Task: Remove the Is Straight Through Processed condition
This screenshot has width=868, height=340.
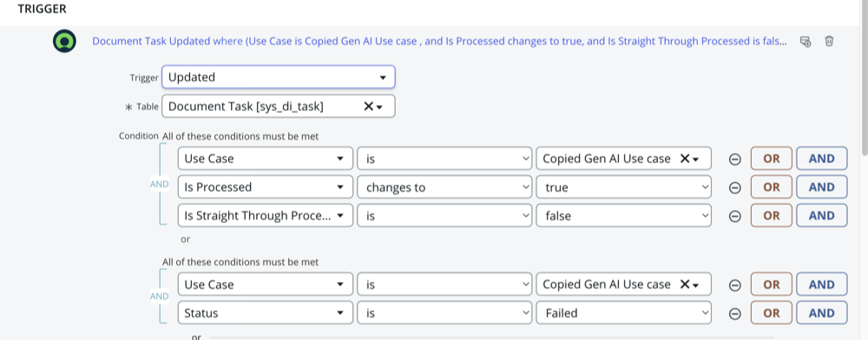Action: point(734,216)
